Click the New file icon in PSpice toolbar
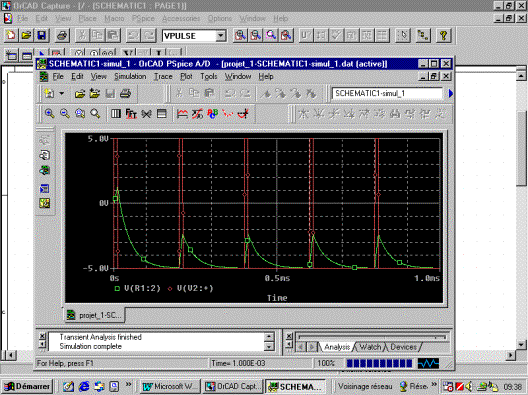 (x=49, y=93)
